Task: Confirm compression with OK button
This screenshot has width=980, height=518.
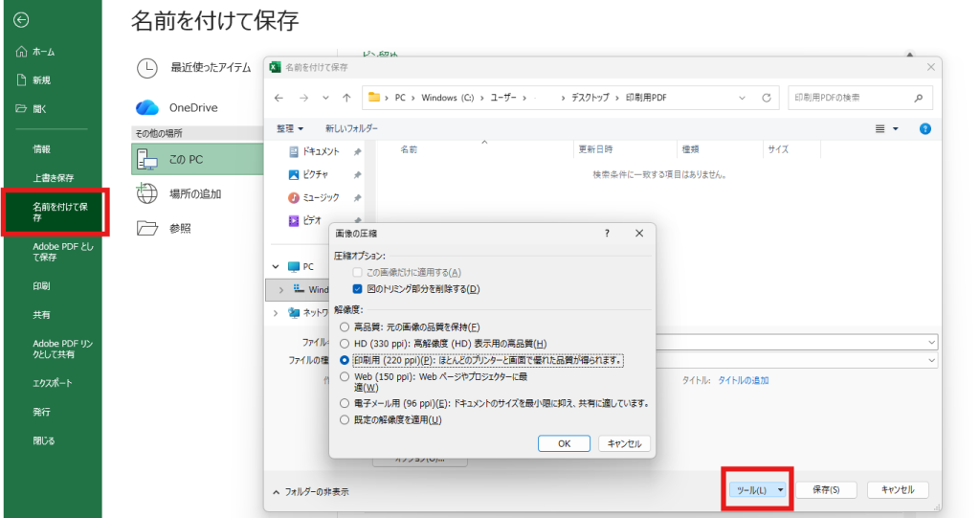Action: (565, 443)
